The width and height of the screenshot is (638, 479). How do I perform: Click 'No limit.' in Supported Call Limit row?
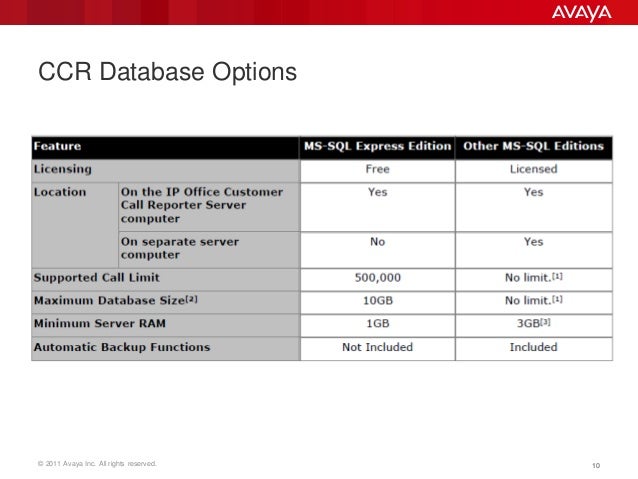coord(533,278)
